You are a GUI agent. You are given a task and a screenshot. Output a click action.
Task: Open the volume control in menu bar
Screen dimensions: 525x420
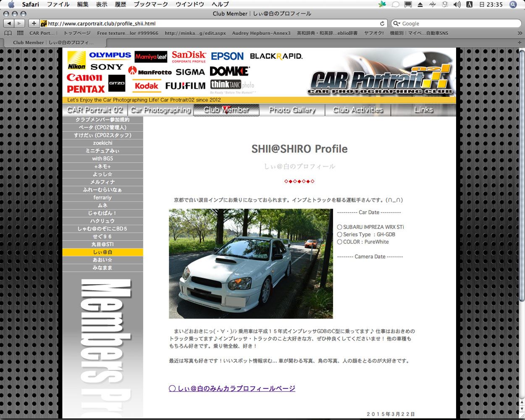tap(457, 4)
